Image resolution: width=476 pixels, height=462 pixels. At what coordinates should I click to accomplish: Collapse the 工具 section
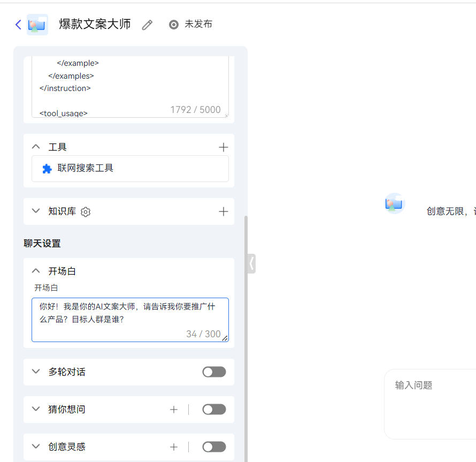coord(35,146)
